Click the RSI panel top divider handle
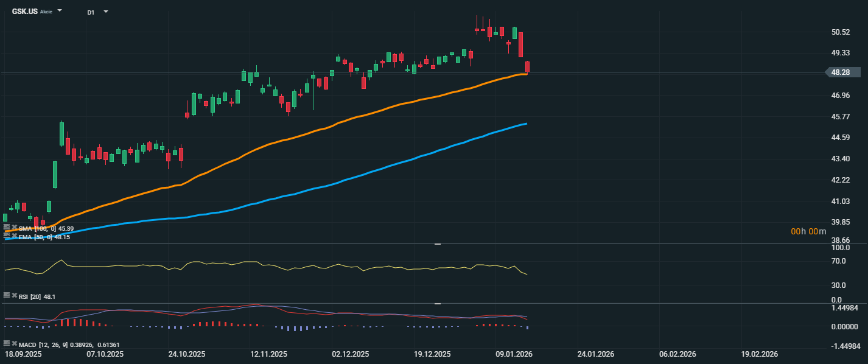 pyautogui.click(x=437, y=244)
